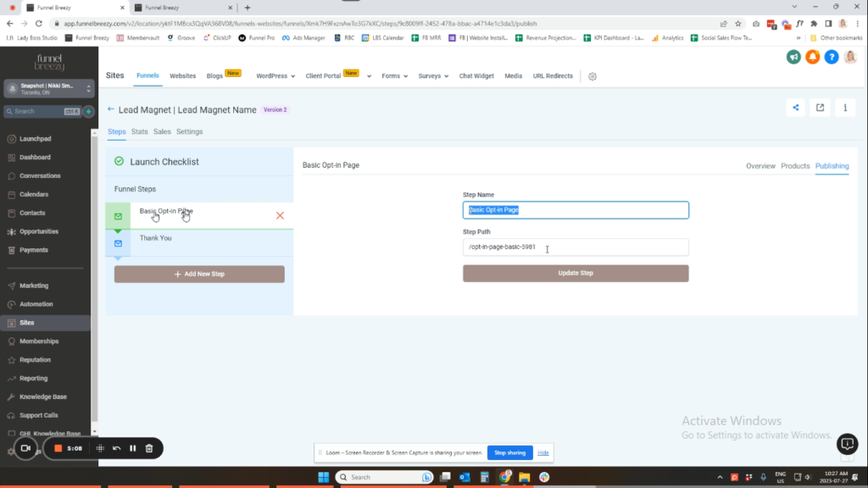Image resolution: width=868 pixels, height=488 pixels.
Task: Select the Thank You funnel step
Action: click(156, 238)
